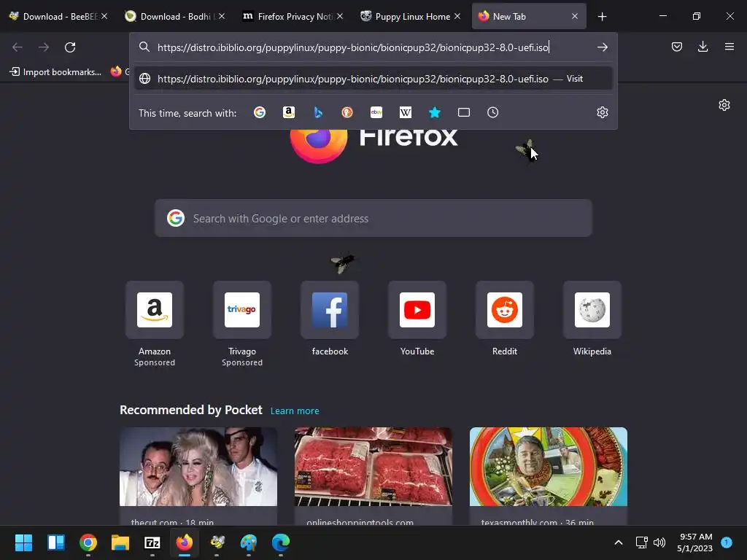Image resolution: width=747 pixels, height=560 pixels.
Task: Open search settings gear in URL dropdown
Action: (x=602, y=112)
